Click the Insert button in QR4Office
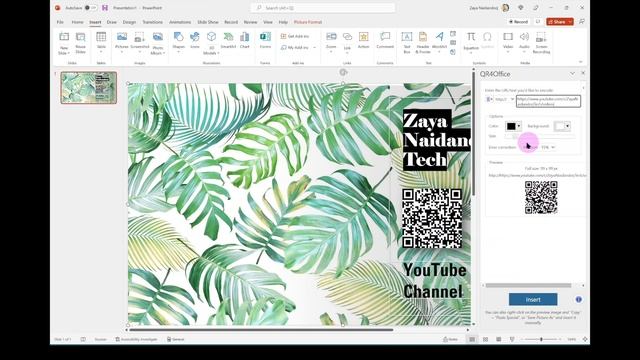The width and height of the screenshot is (640, 360). tap(533, 299)
